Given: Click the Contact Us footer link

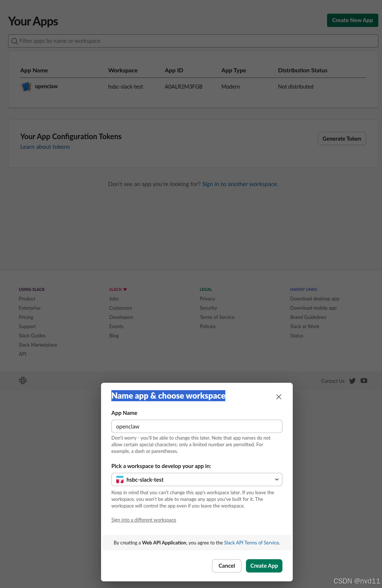Looking at the screenshot, I should (333, 381).
